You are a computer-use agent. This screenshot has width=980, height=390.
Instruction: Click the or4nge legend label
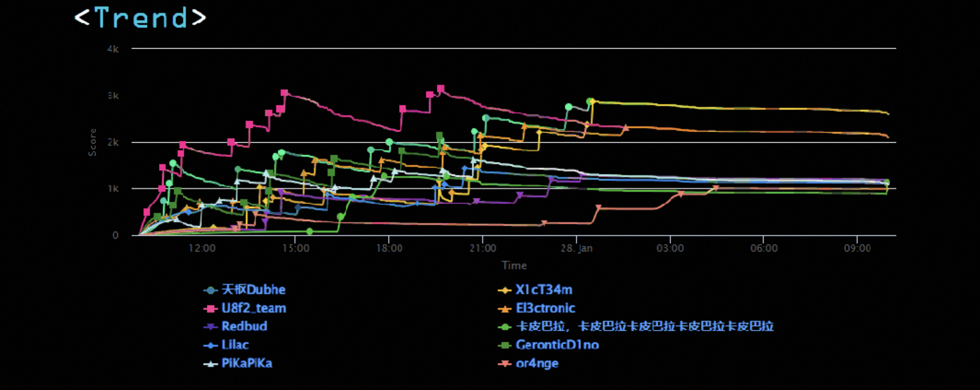pyautogui.click(x=537, y=363)
